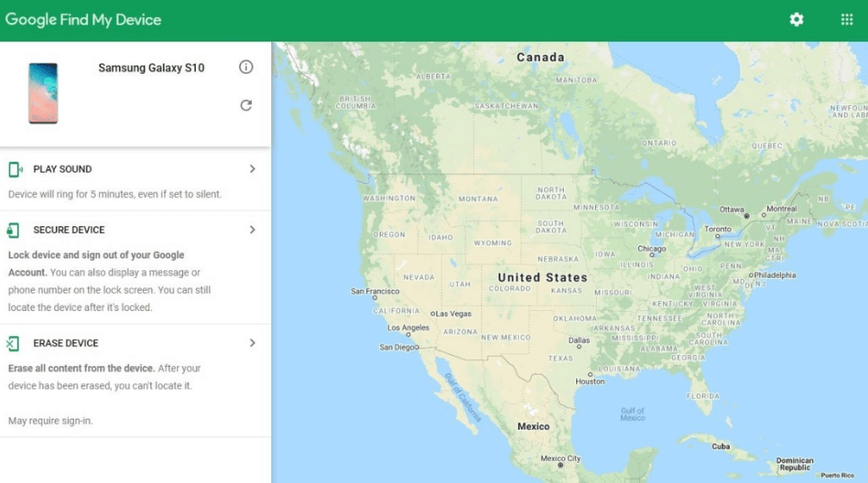This screenshot has width=868, height=483.
Task: Expand the Erase Device chevron
Action: click(252, 343)
